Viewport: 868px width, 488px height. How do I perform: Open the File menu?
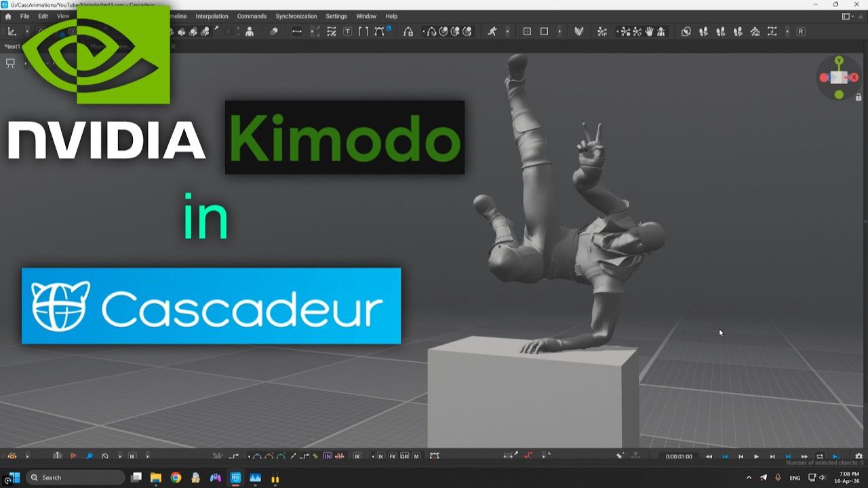[25, 16]
